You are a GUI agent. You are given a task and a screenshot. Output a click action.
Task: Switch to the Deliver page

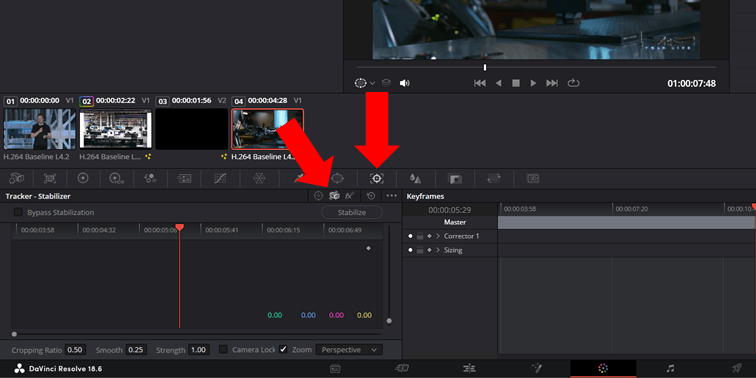(737, 369)
